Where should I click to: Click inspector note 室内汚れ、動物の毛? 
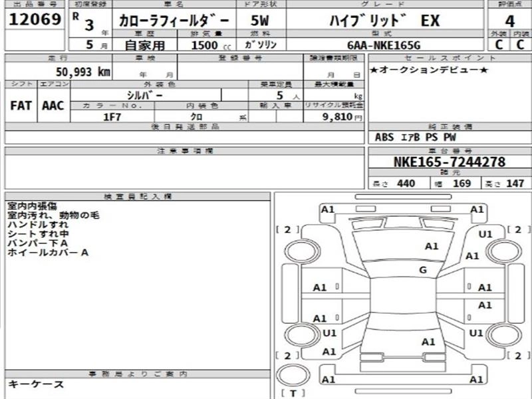[x=54, y=215]
